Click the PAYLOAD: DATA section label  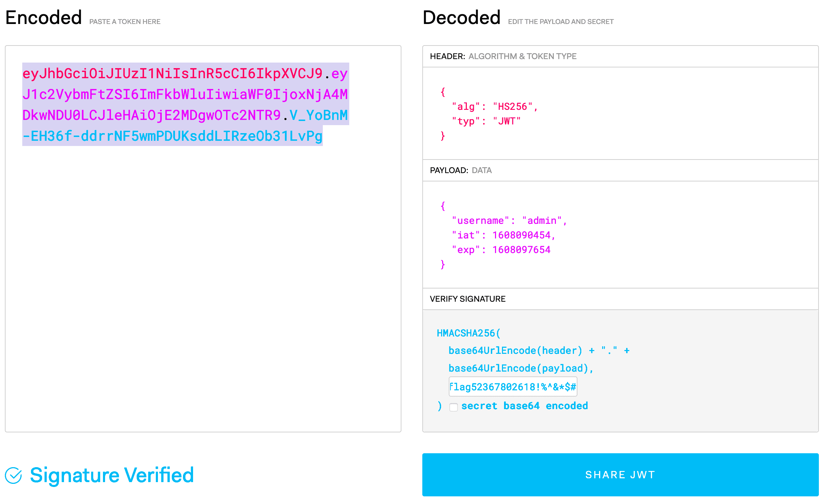pyautogui.click(x=461, y=170)
